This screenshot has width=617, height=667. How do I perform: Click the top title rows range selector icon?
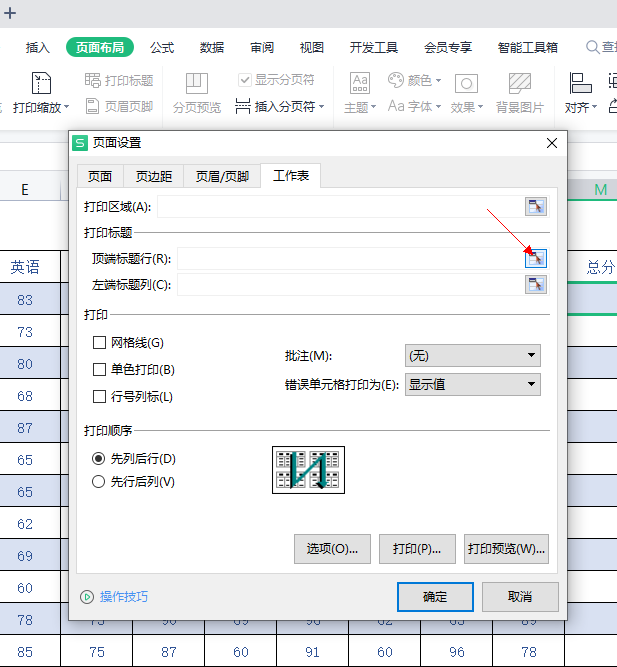coord(536,259)
